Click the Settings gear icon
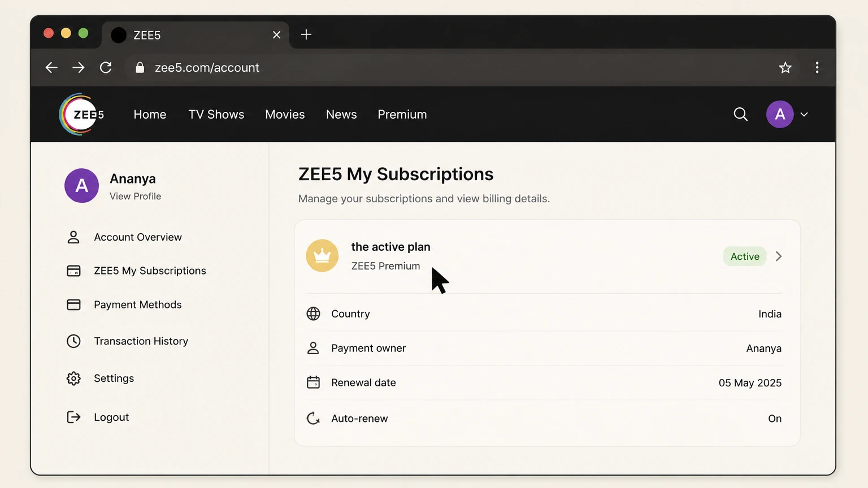This screenshot has width=868, height=488. coord(73,378)
